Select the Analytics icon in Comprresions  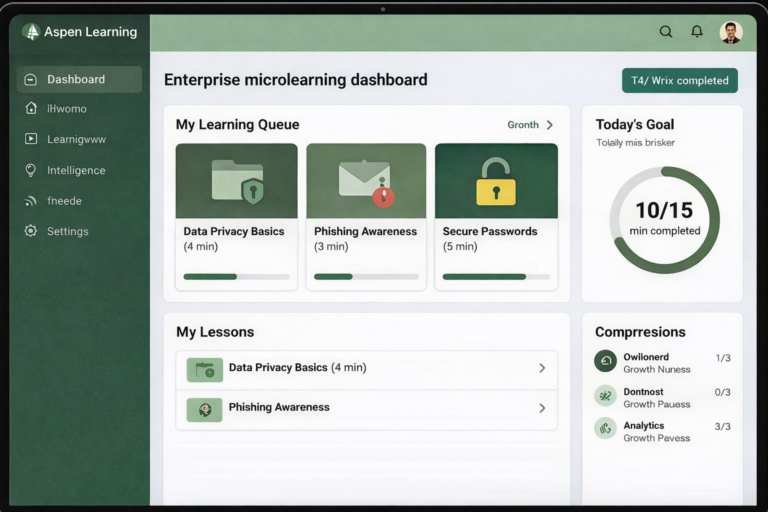pyautogui.click(x=605, y=428)
